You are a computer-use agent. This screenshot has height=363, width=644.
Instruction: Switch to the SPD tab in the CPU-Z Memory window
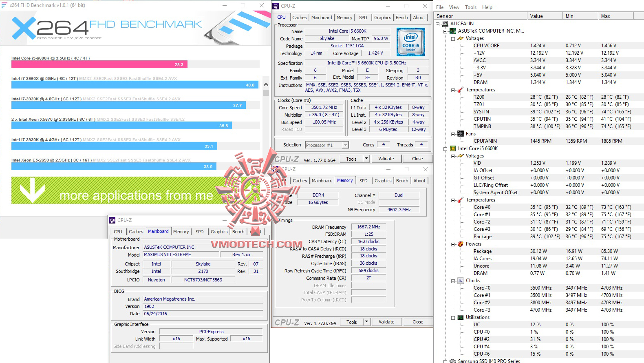click(x=364, y=181)
